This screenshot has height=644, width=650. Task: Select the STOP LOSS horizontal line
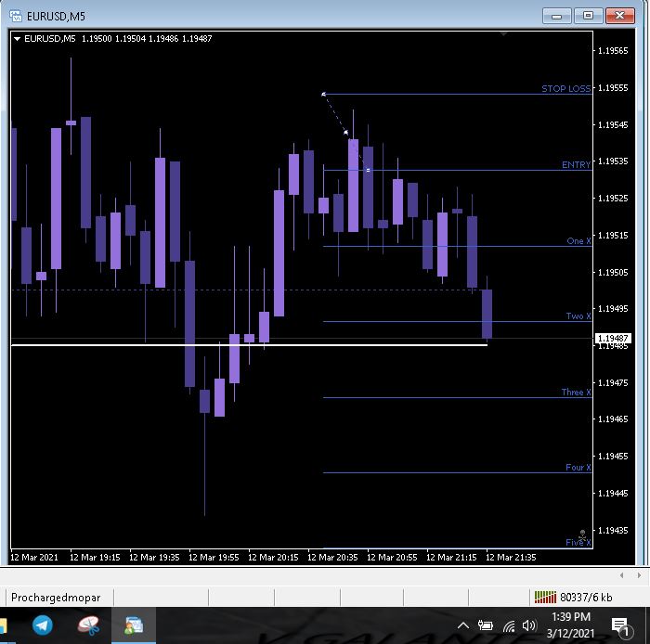[457, 94]
